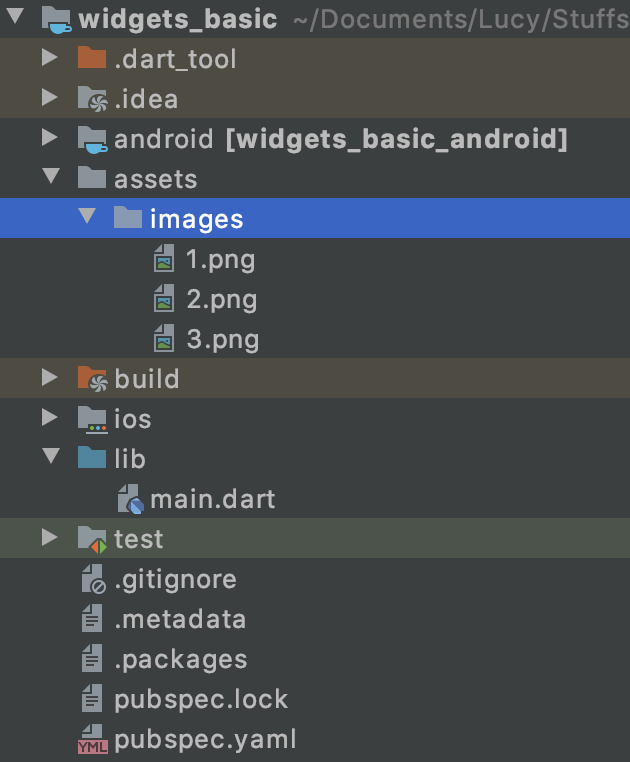Collapse the assets folder arrow
The height and width of the screenshot is (762, 630).
50,179
